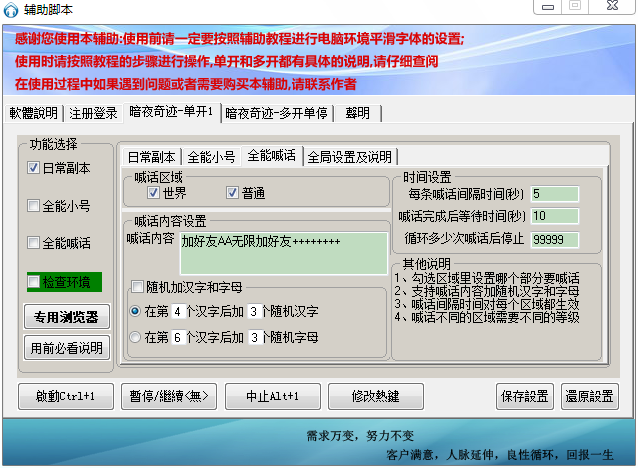
Task: Switch to the 注册登录 tab
Action: 96,112
